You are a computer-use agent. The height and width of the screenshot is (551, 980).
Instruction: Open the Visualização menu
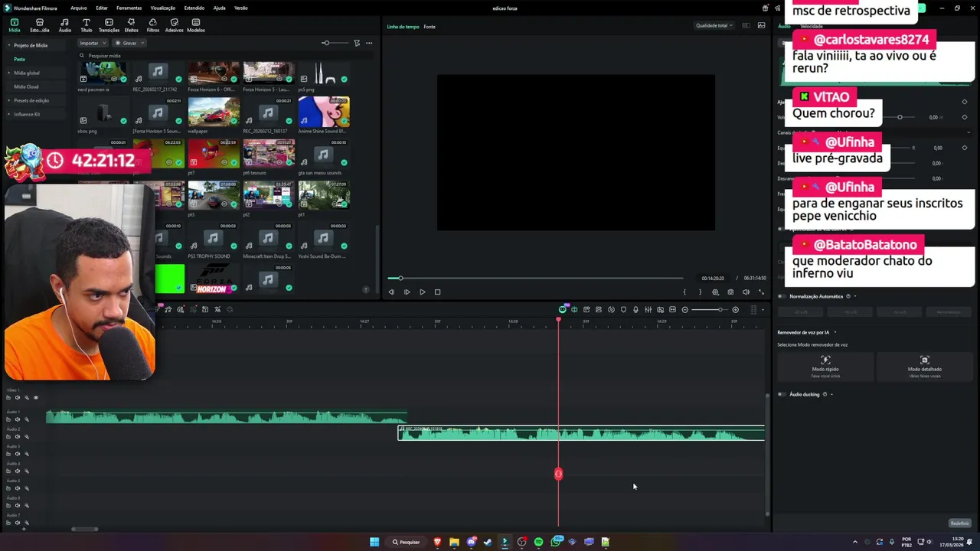click(x=162, y=8)
